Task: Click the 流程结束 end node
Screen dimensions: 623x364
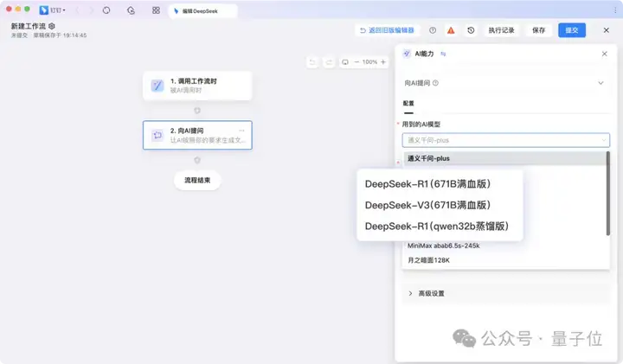Action: click(x=197, y=180)
